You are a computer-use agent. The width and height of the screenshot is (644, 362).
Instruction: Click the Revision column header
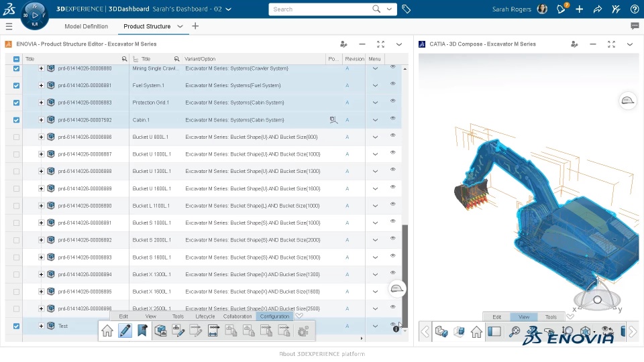point(354,59)
